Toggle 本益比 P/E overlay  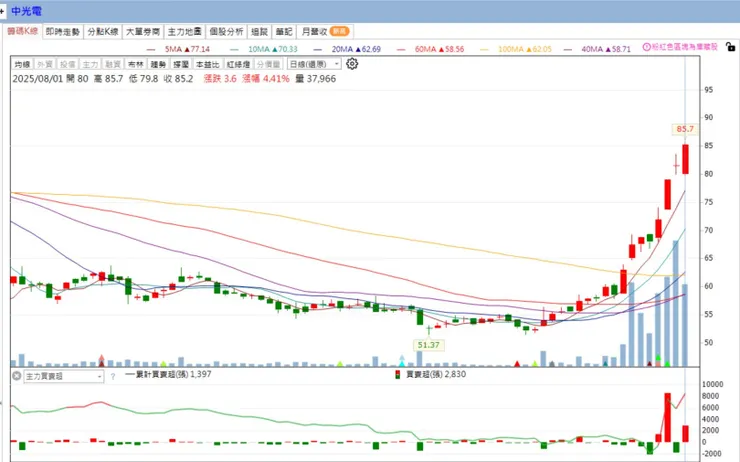[x=207, y=64]
